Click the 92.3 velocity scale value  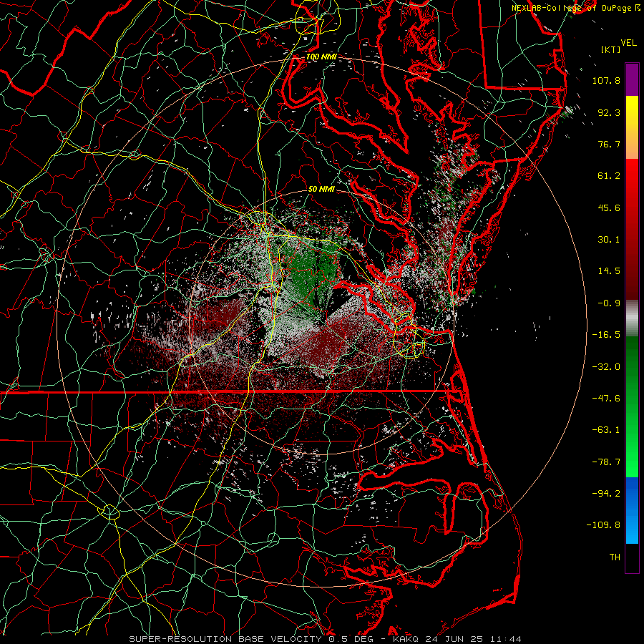609,112
